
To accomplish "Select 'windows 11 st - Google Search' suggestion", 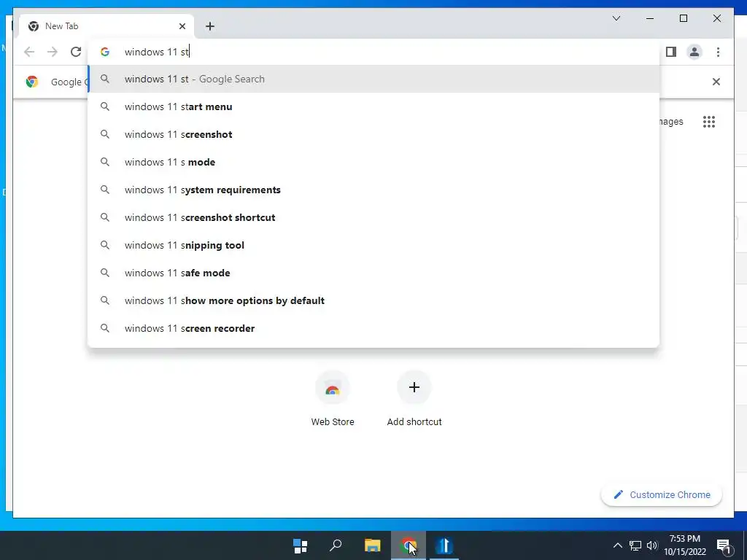I will point(373,79).
